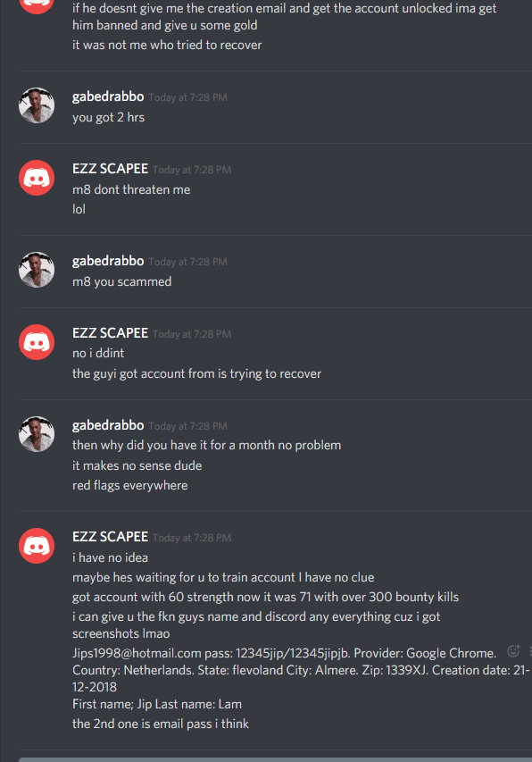
Task: Click EZZ SCAPEE's Discord avatar beside "m8 dont threaten me"
Action: tap(37, 178)
